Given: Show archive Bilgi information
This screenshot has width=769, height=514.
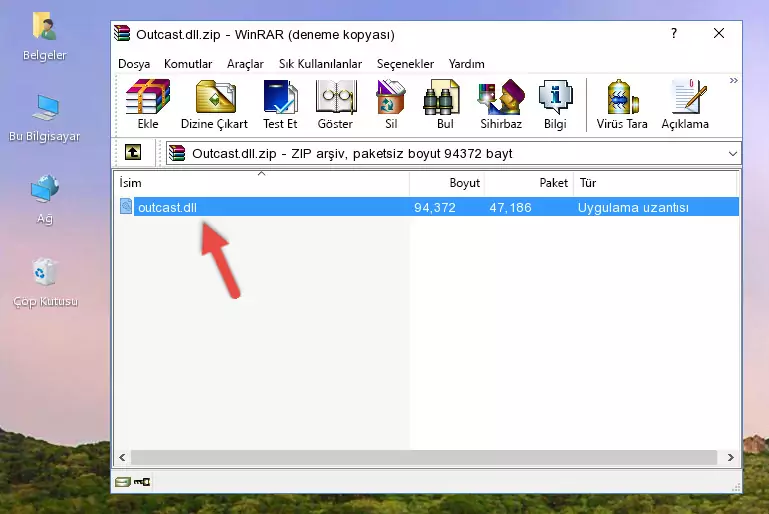Looking at the screenshot, I should [555, 104].
